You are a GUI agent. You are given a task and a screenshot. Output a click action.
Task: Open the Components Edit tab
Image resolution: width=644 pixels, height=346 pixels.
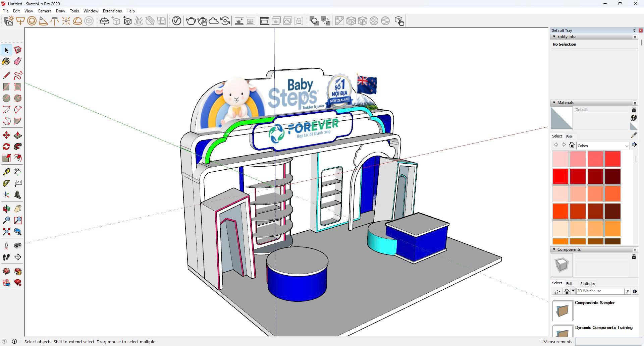point(569,284)
